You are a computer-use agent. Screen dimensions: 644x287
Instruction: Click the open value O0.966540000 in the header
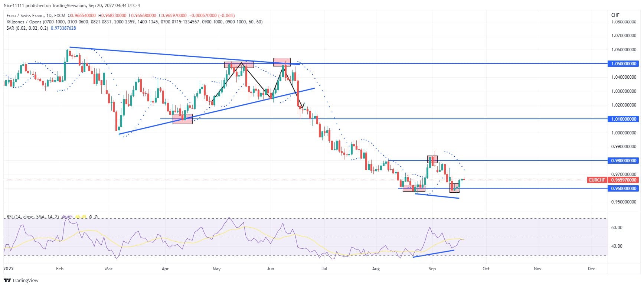pyautogui.click(x=82, y=16)
